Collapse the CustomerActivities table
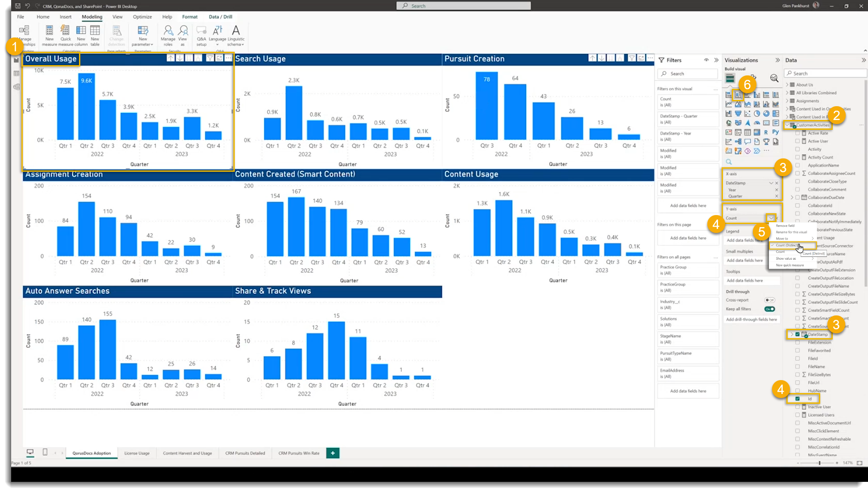868x493 pixels. click(787, 125)
